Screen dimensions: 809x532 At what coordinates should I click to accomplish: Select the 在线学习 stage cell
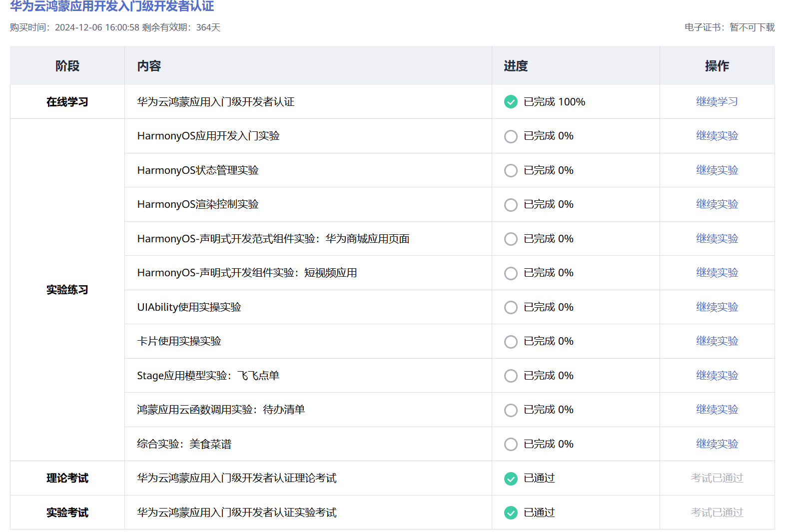point(67,102)
